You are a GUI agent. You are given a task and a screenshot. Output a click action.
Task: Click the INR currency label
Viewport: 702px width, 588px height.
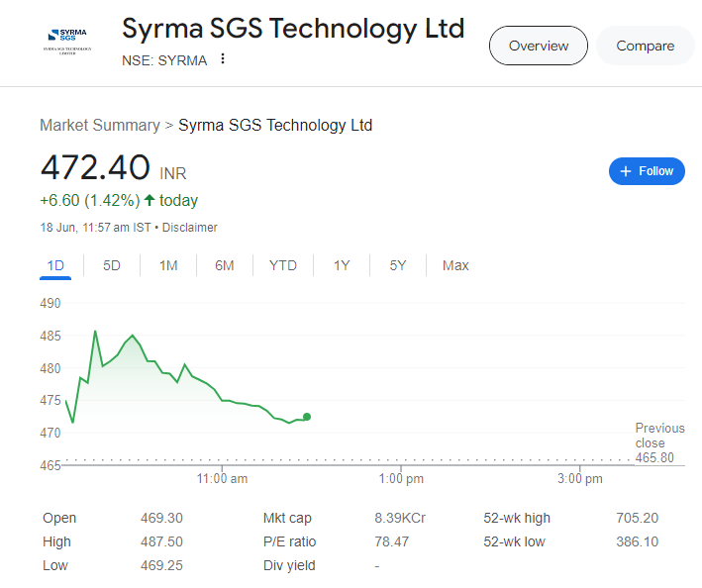(x=173, y=173)
